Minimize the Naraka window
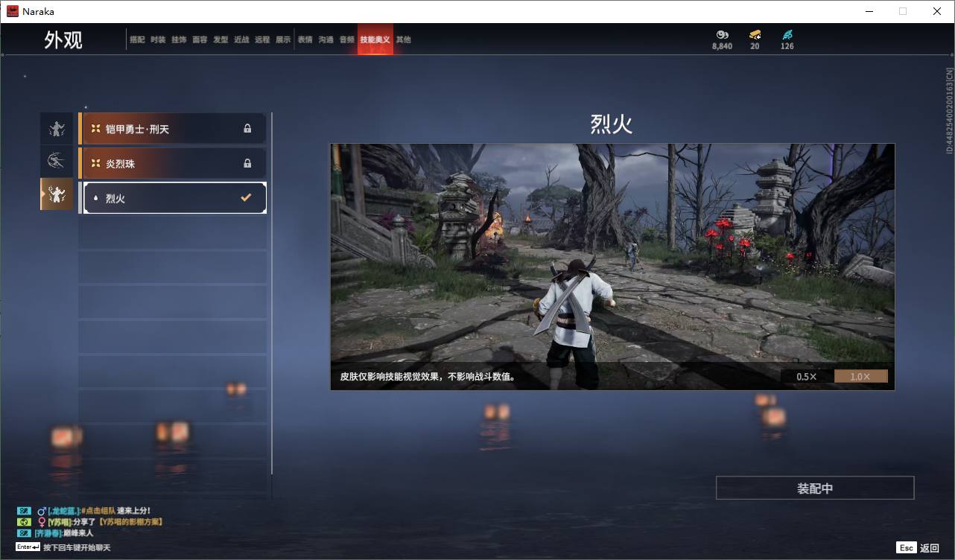This screenshot has height=560, width=955. point(869,11)
